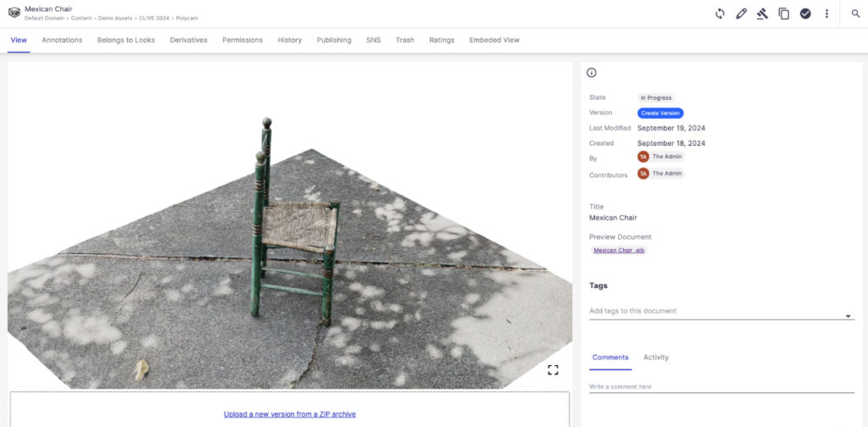The width and height of the screenshot is (868, 427).
Task: Click the Polycam breadcrumb folder
Action: tap(187, 18)
